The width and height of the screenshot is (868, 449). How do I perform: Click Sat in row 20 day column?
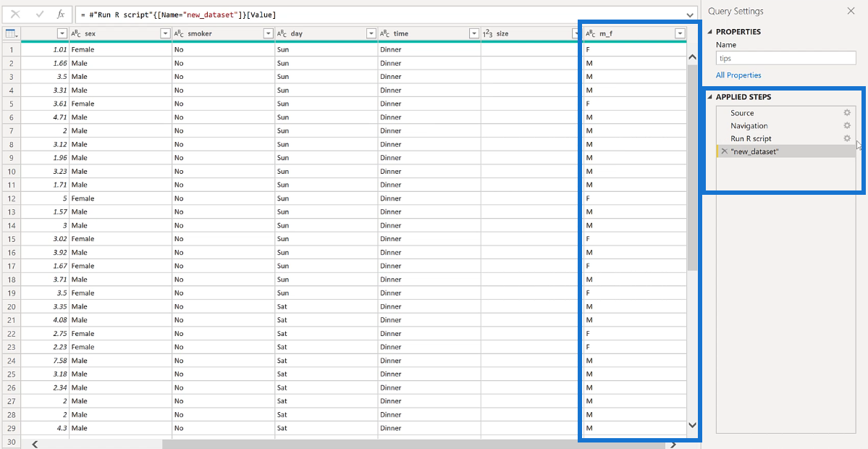(326, 306)
